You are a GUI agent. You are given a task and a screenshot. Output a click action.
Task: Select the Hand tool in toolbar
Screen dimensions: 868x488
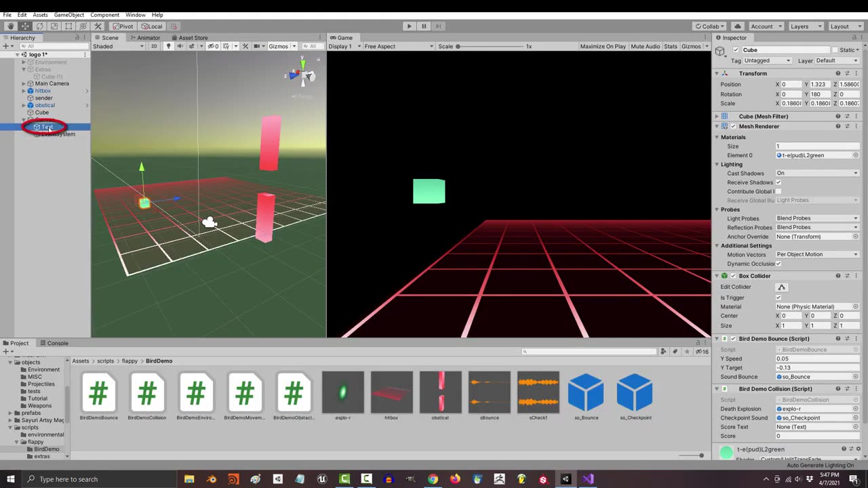[x=10, y=26]
